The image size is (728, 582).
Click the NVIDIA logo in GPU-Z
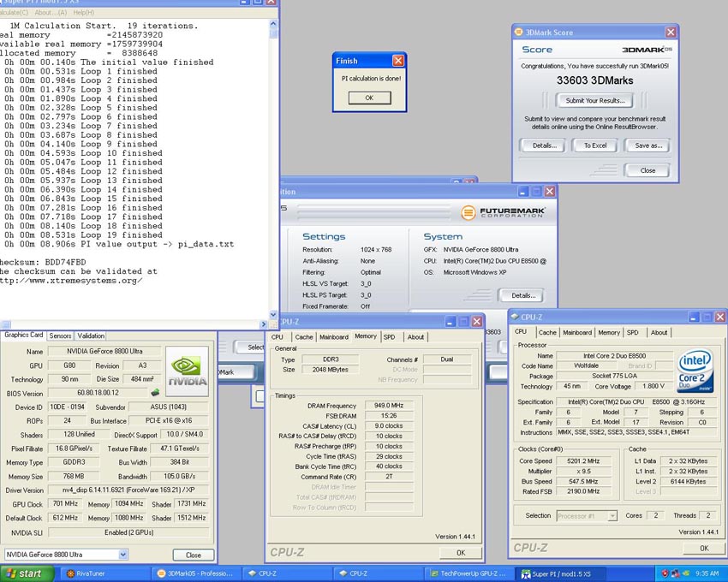click(187, 371)
